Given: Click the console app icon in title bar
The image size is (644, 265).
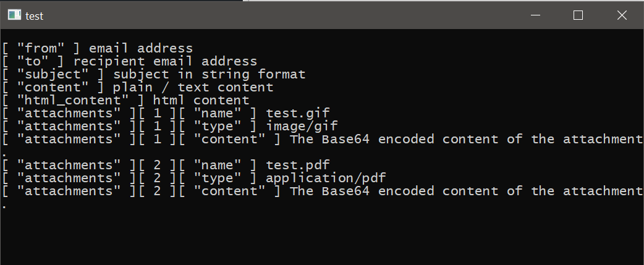Looking at the screenshot, I should [x=14, y=15].
